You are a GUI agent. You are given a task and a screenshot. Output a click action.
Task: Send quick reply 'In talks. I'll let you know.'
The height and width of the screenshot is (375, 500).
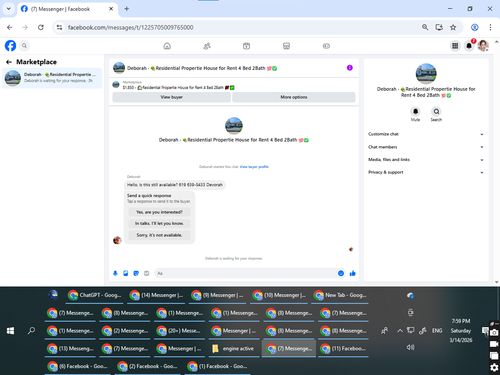coord(159,223)
